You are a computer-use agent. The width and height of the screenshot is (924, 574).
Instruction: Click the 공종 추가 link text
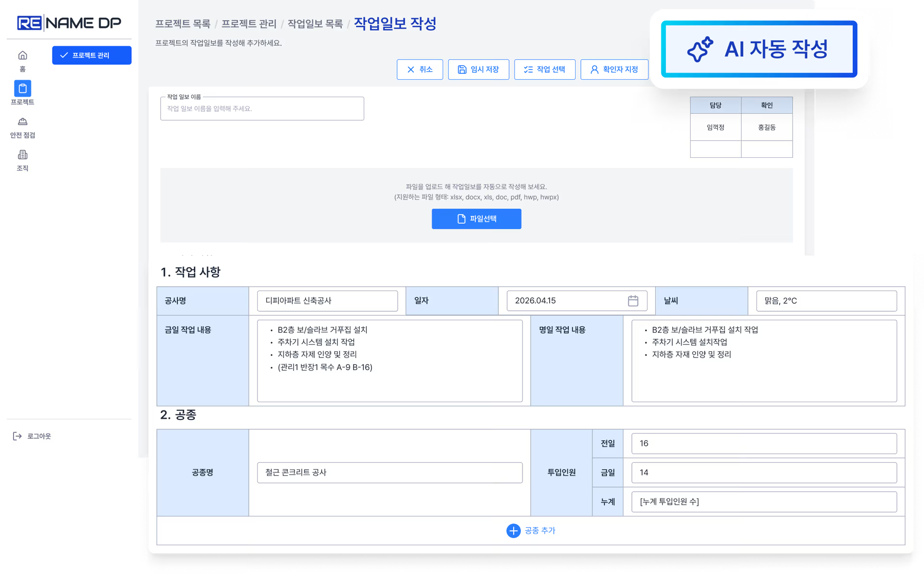[x=539, y=531]
